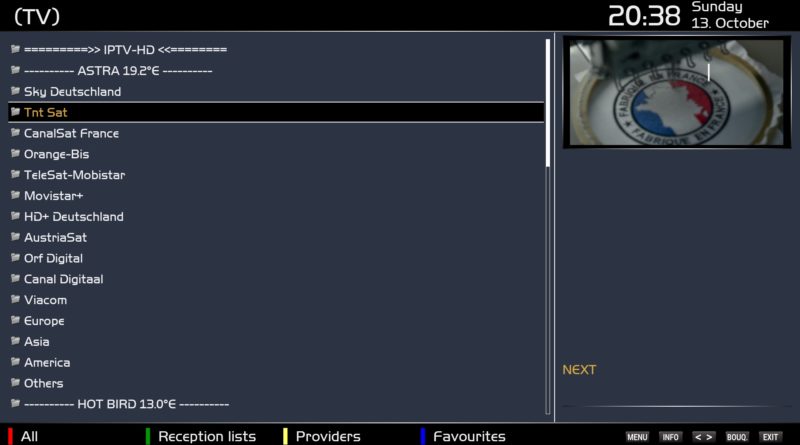Screen dimensions: 800x445
Task: Open the Europe bouquet
Action: pyautogui.click(x=276, y=321)
